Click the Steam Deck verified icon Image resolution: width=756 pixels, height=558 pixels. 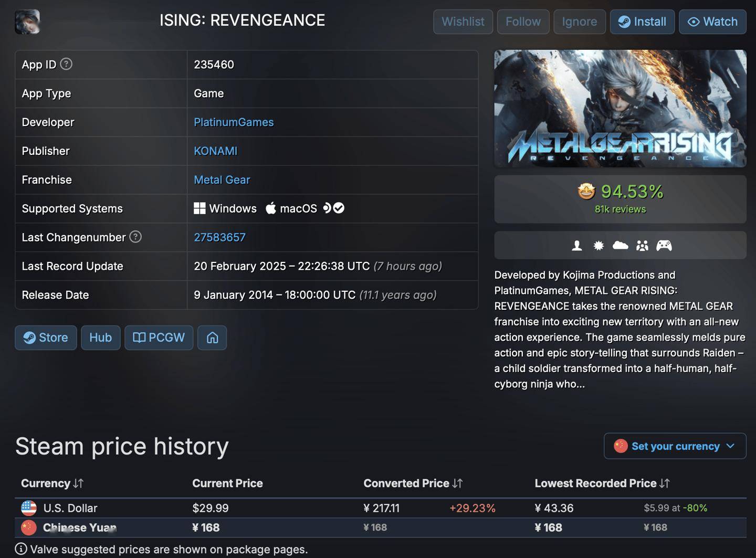coord(333,208)
